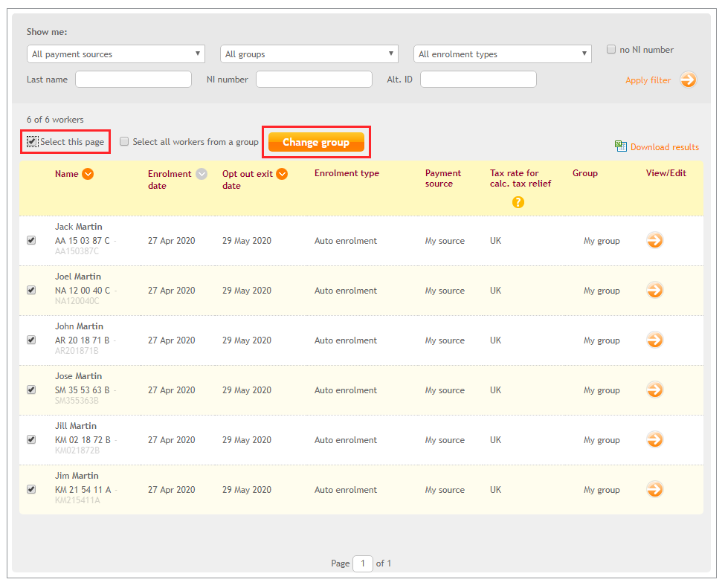Screen dimensions: 725x588
Task: Enable Select all workers from a group
Action: [x=124, y=141]
